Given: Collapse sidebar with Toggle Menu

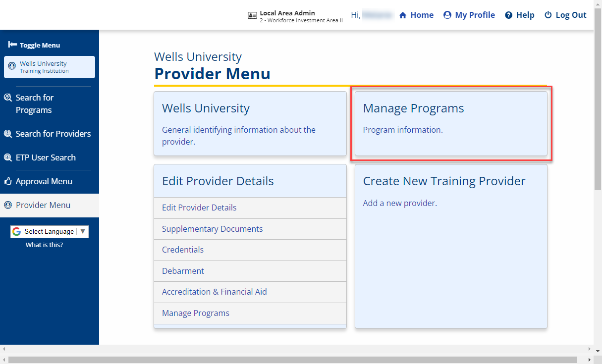Looking at the screenshot, I should pyautogui.click(x=34, y=45).
